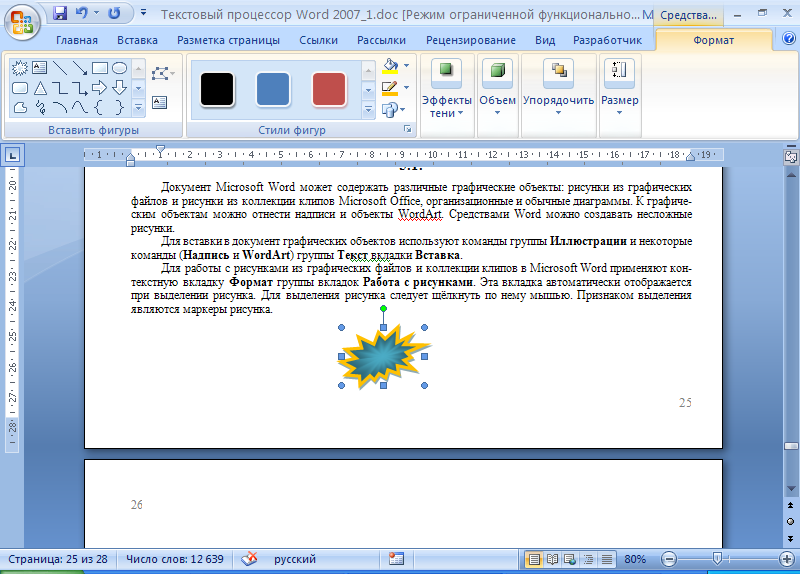The width and height of the screenshot is (800, 574).
Task: Click Число слов: 12 639 status
Action: (x=174, y=559)
